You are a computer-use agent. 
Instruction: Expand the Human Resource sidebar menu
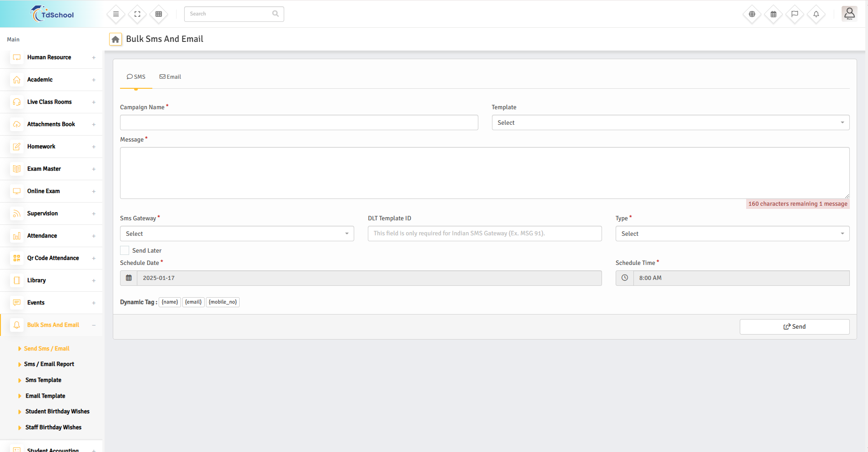[x=49, y=57]
